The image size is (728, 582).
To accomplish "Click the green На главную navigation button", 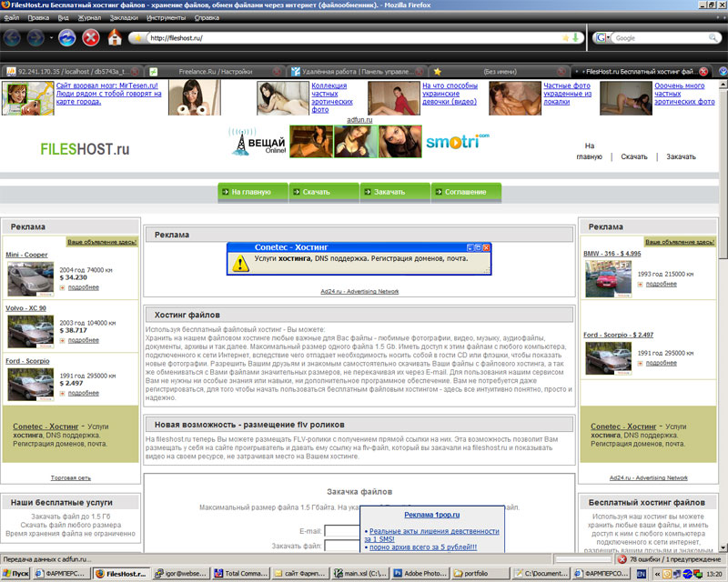I will point(253,192).
